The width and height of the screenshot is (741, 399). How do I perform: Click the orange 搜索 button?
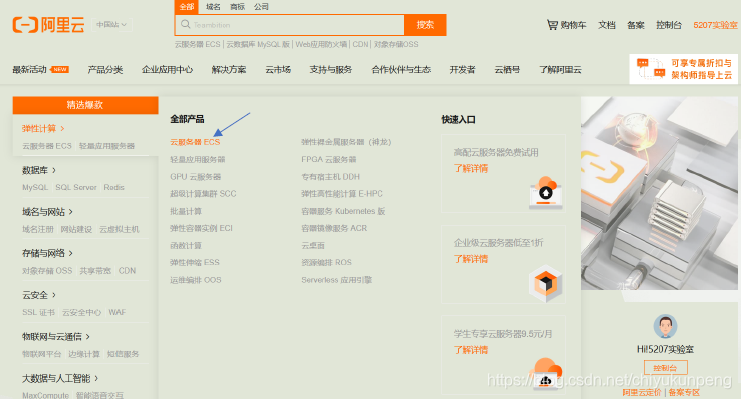pos(425,25)
